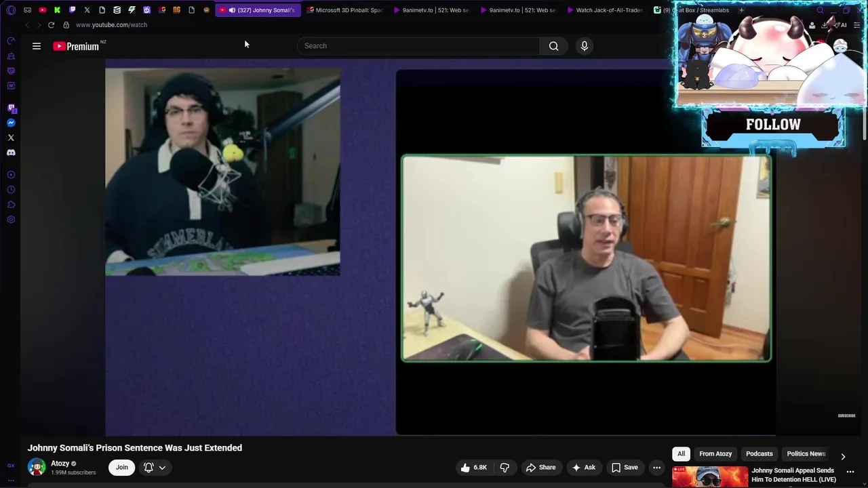Open the Ask AI button

tap(583, 467)
